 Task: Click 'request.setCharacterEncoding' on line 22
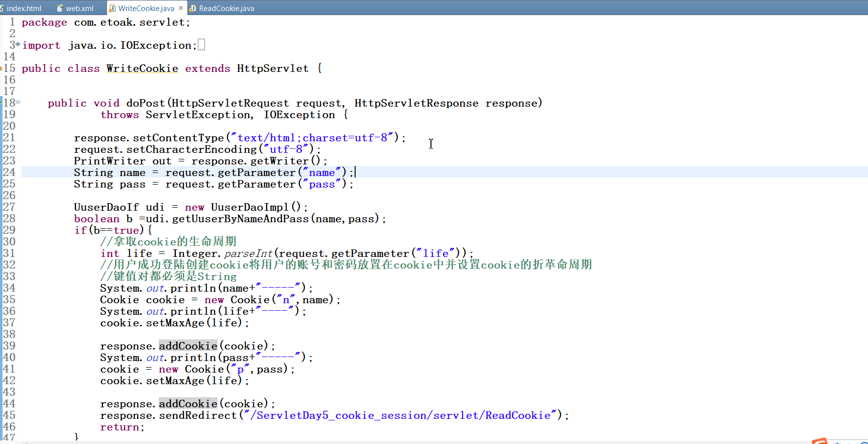click(165, 149)
